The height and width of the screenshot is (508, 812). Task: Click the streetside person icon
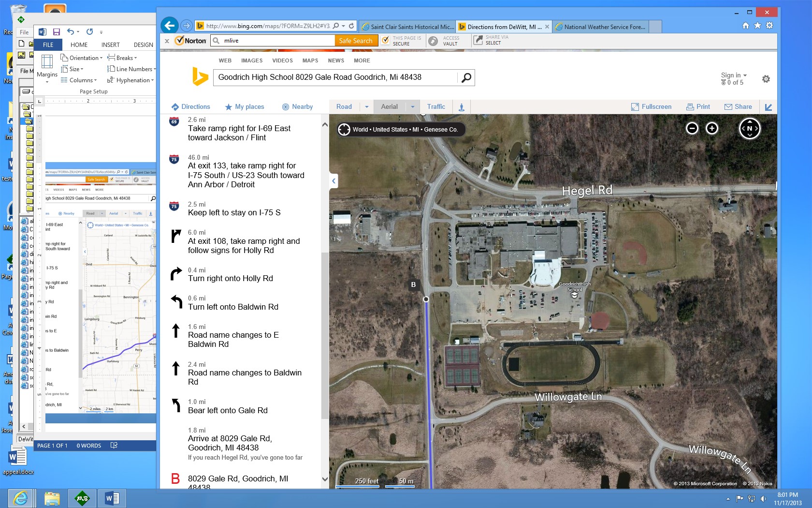point(462,107)
